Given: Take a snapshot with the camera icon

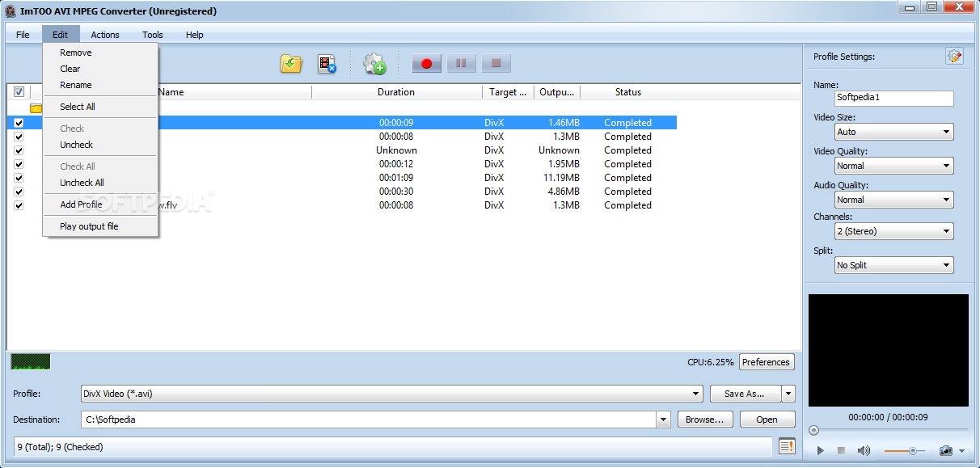Looking at the screenshot, I should [x=945, y=450].
